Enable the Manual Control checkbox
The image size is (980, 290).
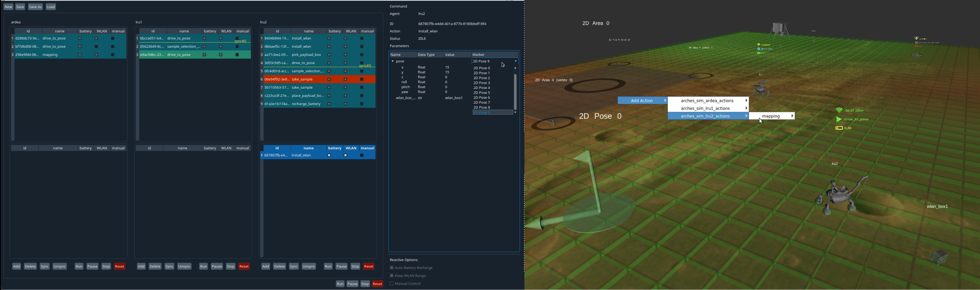(391, 284)
